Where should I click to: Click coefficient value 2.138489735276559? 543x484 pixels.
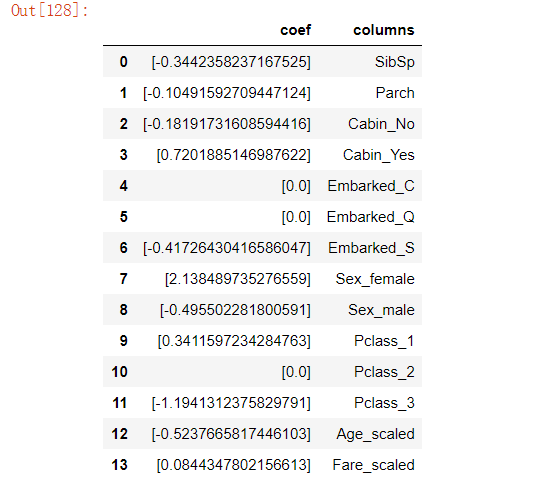click(238, 279)
